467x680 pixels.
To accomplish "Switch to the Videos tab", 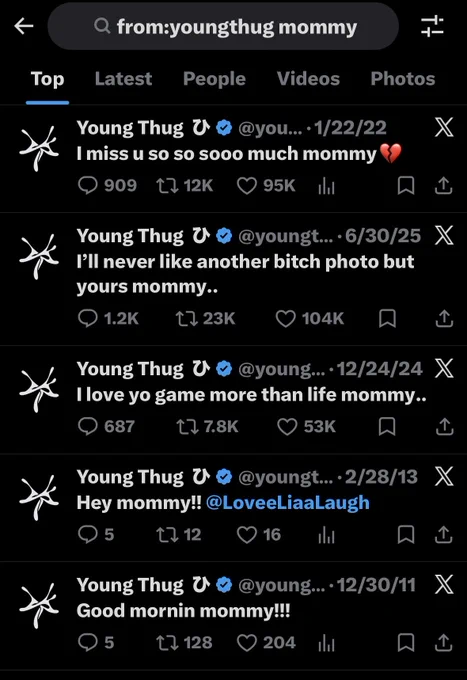I will coord(308,79).
